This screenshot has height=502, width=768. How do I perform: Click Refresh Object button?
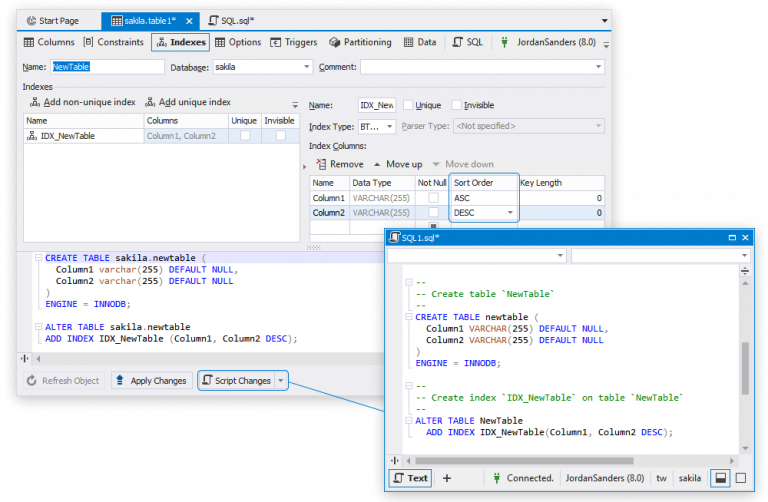point(63,381)
